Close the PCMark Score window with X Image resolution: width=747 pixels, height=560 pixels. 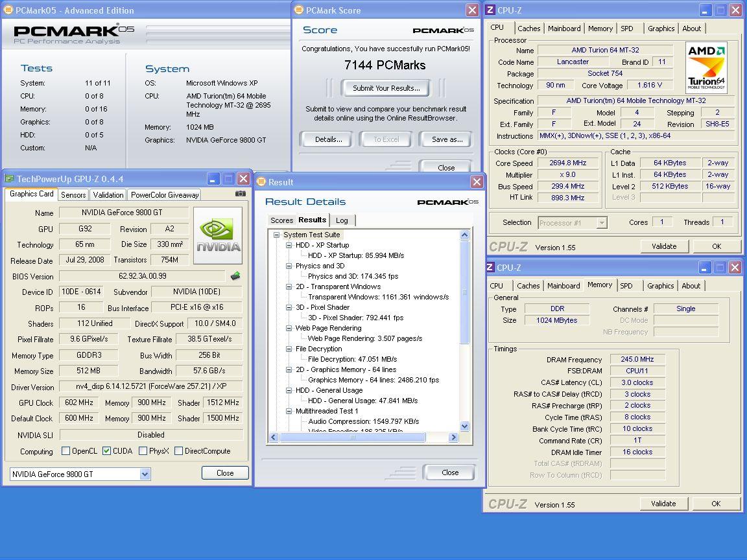tap(472, 10)
